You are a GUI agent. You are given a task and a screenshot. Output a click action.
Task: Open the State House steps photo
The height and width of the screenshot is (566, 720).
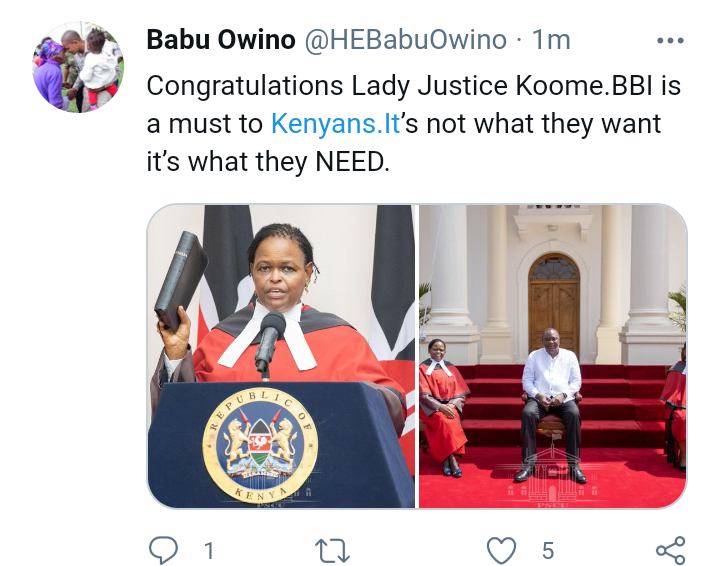click(553, 356)
